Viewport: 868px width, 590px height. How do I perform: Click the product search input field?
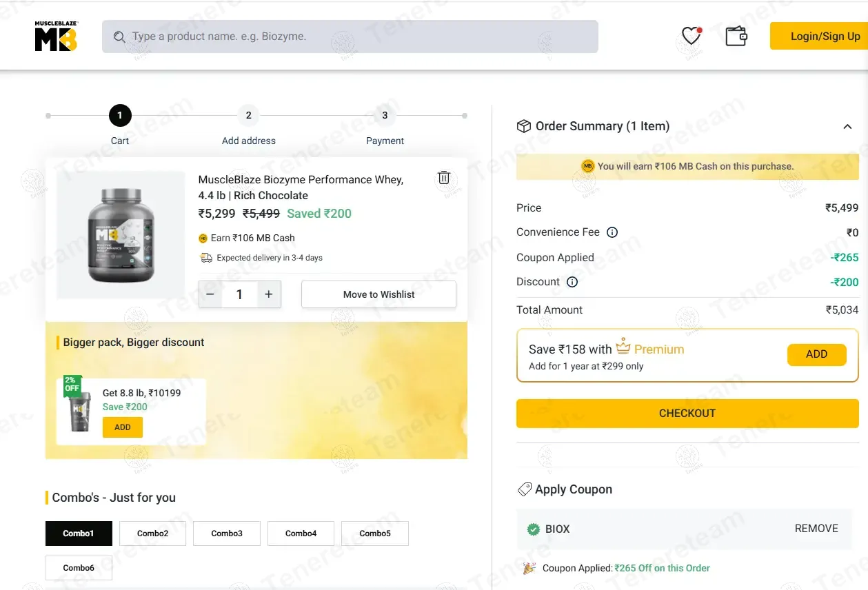pyautogui.click(x=359, y=37)
